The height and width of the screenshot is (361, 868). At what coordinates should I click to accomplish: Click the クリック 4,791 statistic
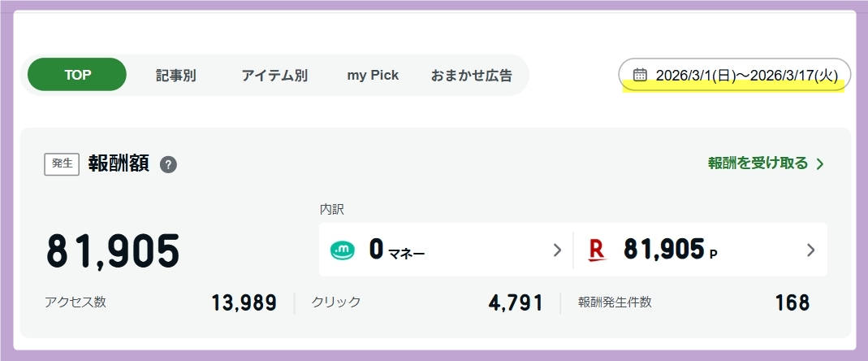click(426, 303)
